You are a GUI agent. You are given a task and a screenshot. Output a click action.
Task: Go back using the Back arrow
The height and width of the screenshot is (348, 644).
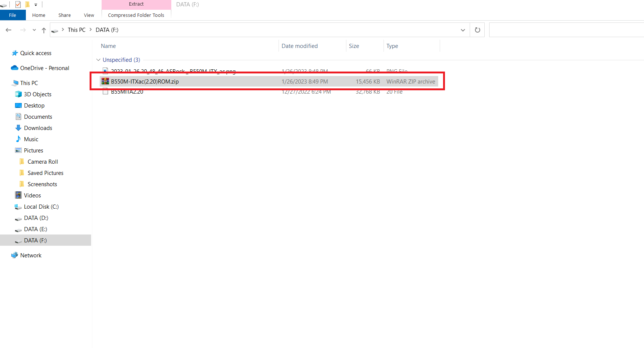[x=9, y=30]
